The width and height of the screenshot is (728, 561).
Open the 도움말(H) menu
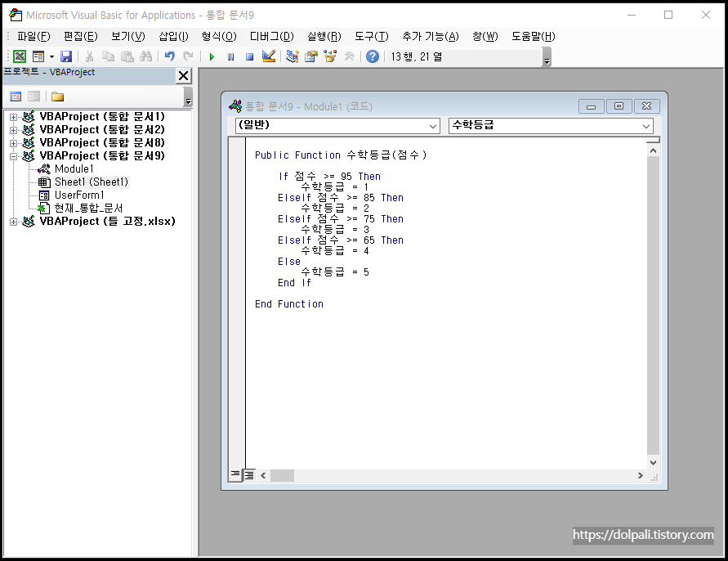click(x=533, y=36)
